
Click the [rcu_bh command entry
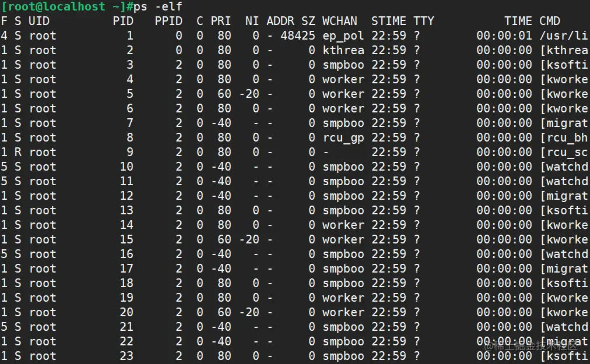(564, 137)
